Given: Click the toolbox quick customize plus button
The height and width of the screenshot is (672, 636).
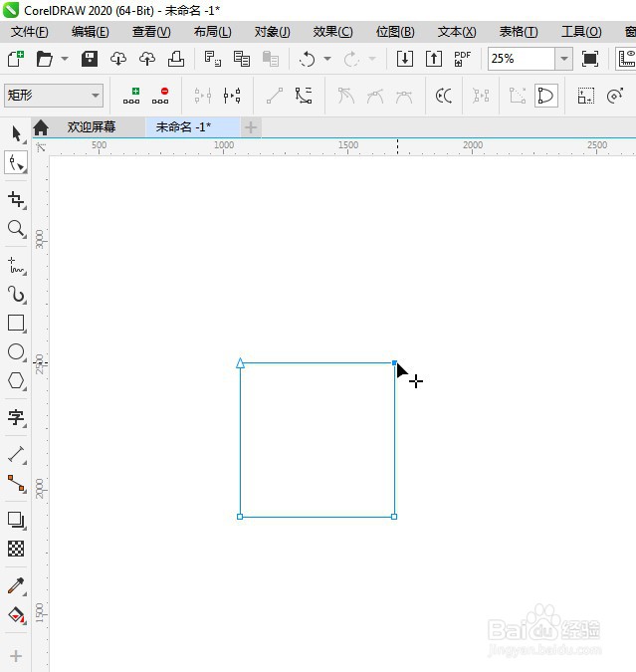Looking at the screenshot, I should (16, 656).
